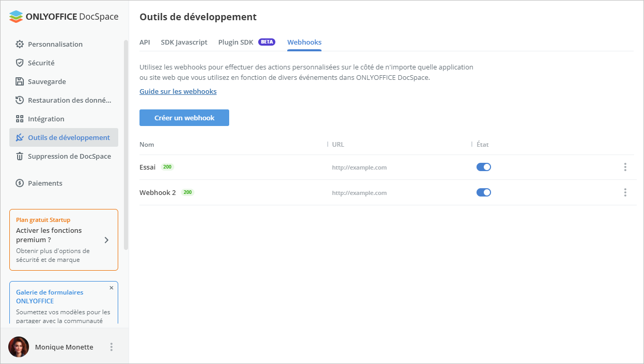Screen dimensions: 644x364
Task: Open the Guide sur les webhooks link
Action: click(x=178, y=91)
